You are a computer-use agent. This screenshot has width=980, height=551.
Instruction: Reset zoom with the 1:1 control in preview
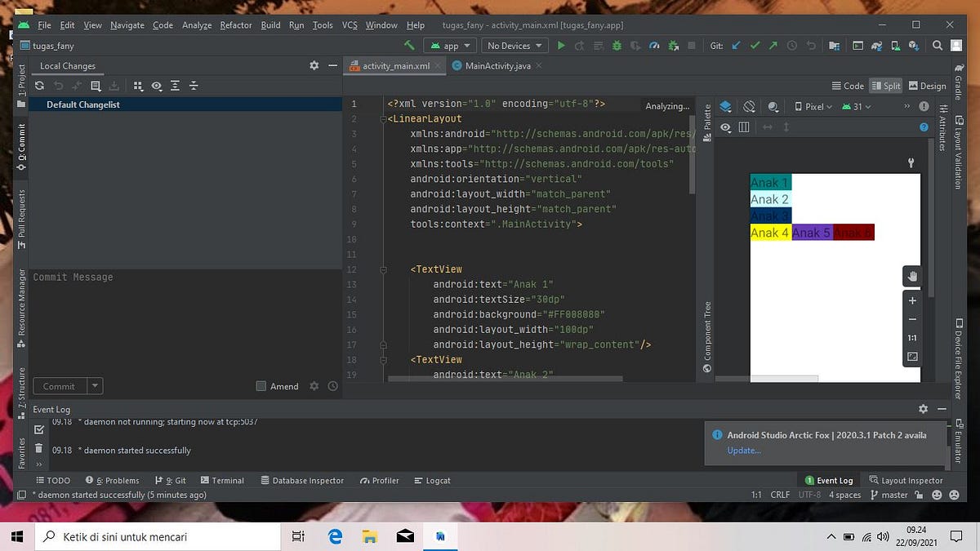[912, 337]
